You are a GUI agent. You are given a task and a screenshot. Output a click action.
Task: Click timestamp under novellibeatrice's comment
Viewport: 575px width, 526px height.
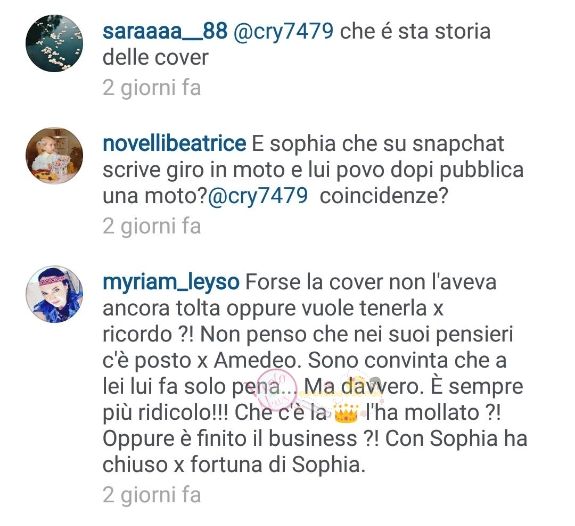pos(152,226)
